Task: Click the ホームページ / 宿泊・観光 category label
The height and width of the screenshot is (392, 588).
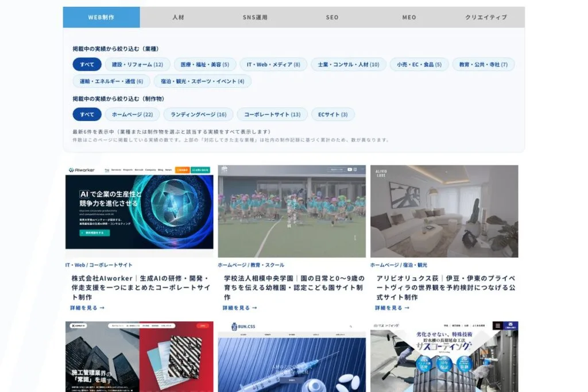Action: click(x=399, y=265)
